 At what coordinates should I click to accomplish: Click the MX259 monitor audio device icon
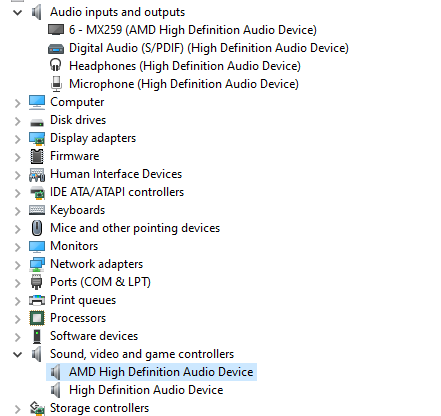[56, 30]
